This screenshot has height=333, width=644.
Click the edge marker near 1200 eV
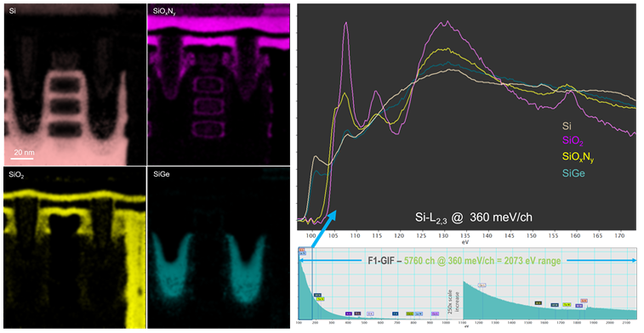coord(482,285)
